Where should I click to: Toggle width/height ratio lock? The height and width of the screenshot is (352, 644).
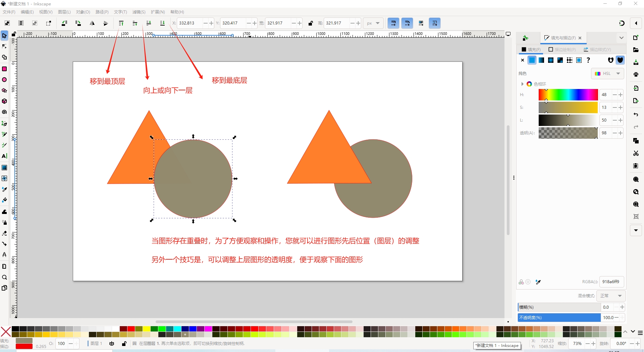(x=311, y=23)
